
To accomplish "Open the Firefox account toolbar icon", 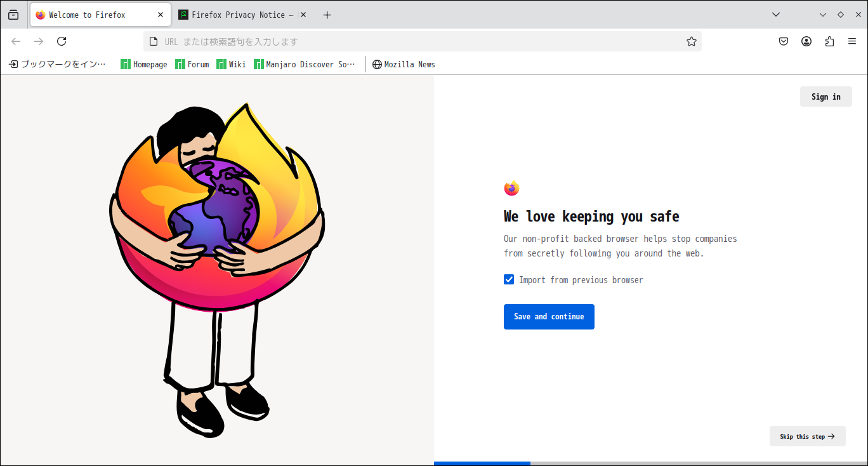I will [x=806, y=41].
